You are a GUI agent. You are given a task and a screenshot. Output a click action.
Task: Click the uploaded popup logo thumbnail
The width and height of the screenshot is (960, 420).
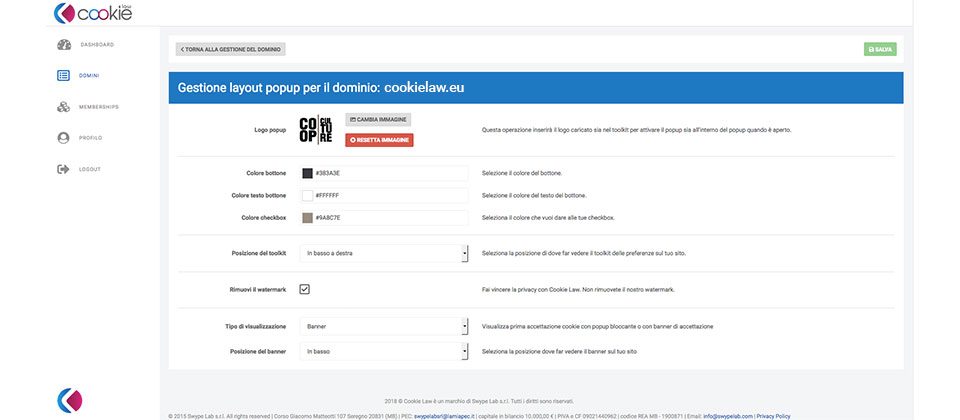pyautogui.click(x=316, y=130)
